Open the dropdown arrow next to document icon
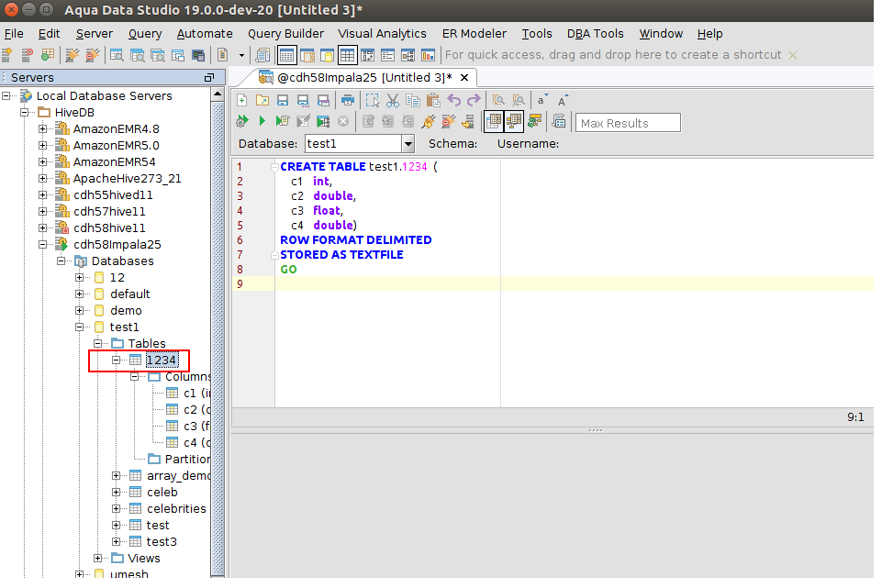The height and width of the screenshot is (588, 893). pyautogui.click(x=241, y=55)
